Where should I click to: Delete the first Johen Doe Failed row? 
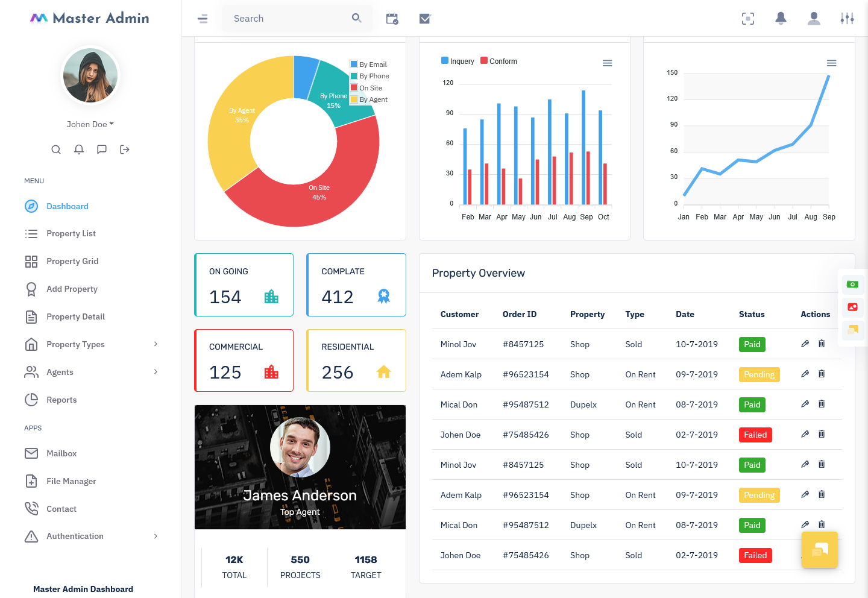pyautogui.click(x=822, y=434)
